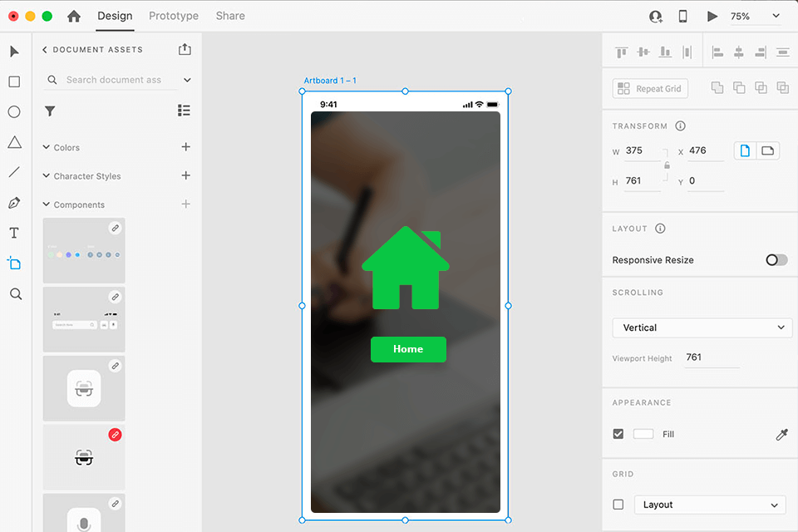Select the Ellipse tool
Screen dimensions: 798x532
point(14,112)
